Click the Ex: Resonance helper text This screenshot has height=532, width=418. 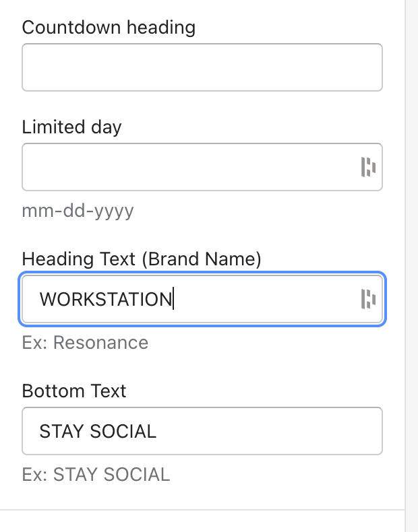click(x=85, y=343)
